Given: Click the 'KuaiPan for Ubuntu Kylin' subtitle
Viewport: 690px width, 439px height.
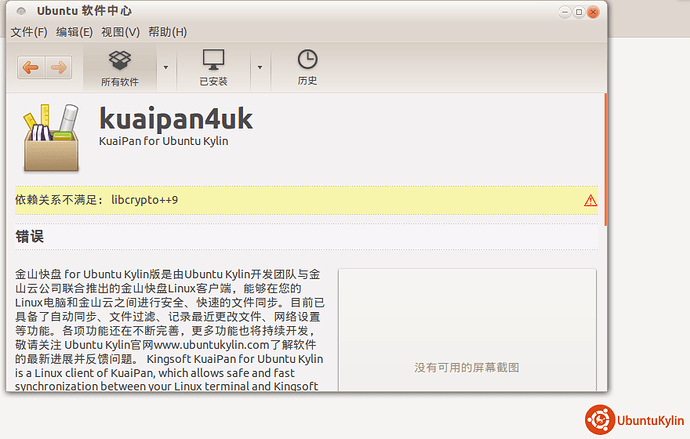Looking at the screenshot, I should [164, 141].
